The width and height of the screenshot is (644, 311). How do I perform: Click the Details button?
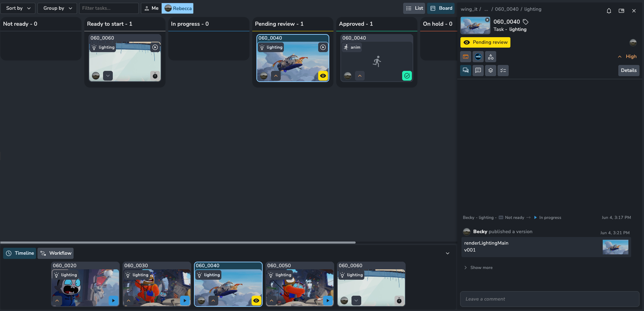coord(628,71)
